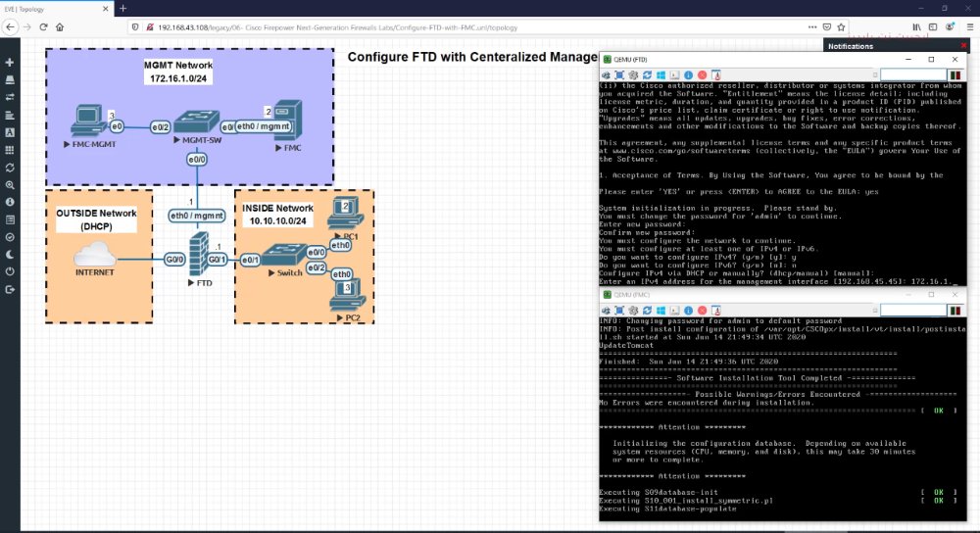The height and width of the screenshot is (533, 980).
Task: Select the MGMT-SW switch node
Action: tap(197, 121)
